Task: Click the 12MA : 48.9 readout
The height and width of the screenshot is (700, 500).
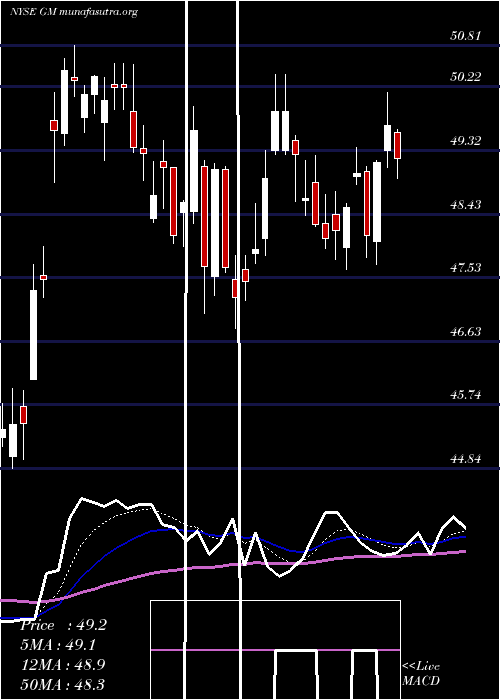Action: (x=63, y=665)
